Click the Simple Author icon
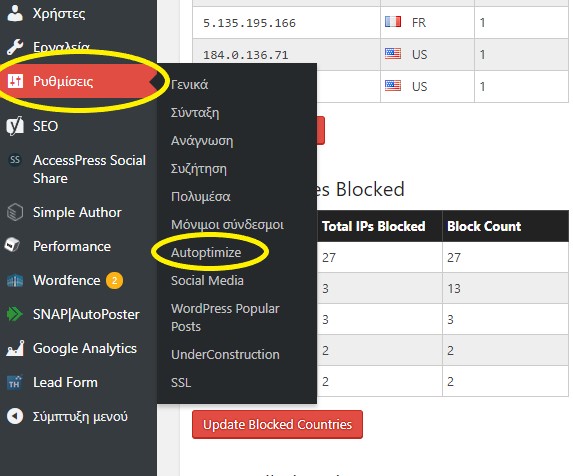Screen dimensions: 573x476 15,212
